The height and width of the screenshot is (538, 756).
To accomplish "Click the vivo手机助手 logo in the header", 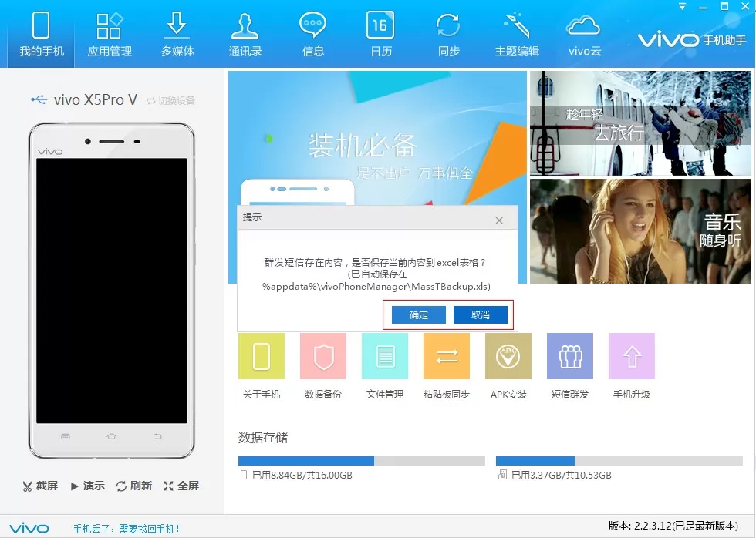I will pyautogui.click(x=693, y=40).
